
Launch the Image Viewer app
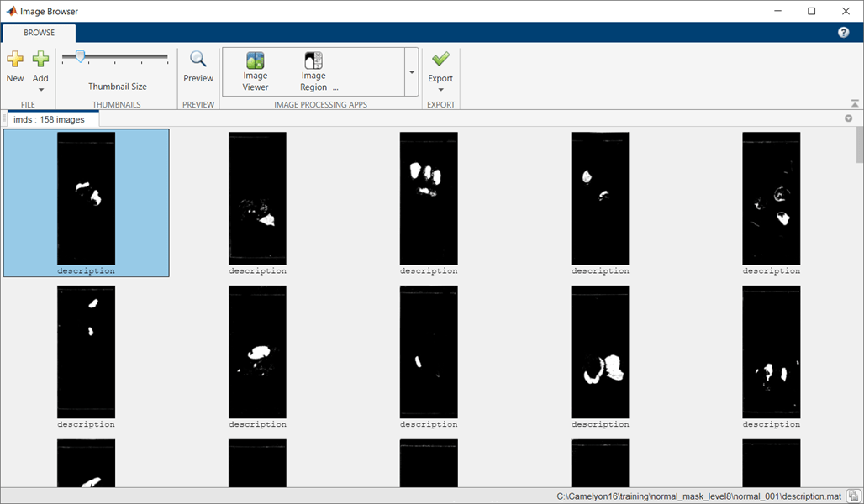point(256,71)
